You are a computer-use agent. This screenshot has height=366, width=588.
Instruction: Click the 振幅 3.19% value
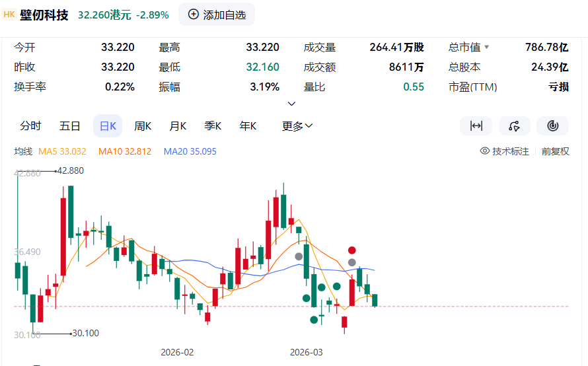(x=264, y=87)
